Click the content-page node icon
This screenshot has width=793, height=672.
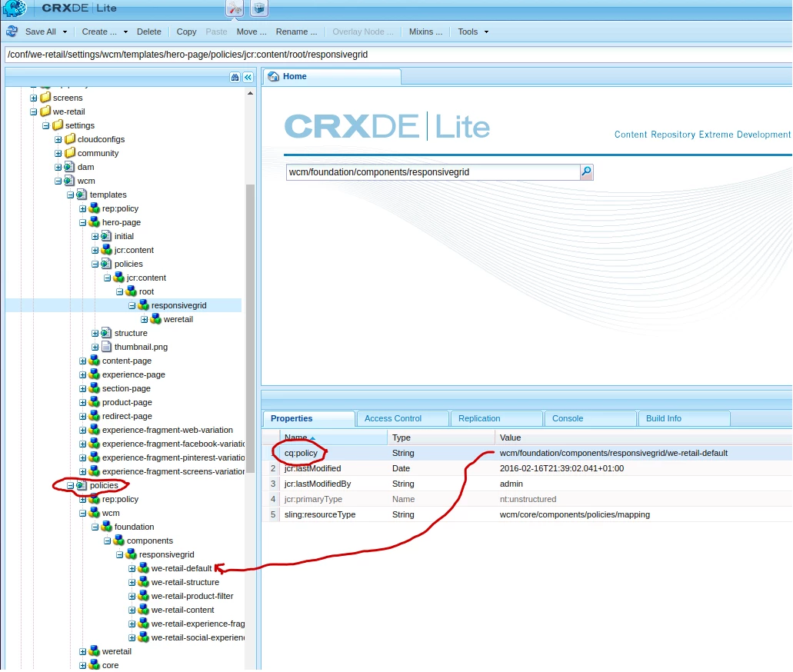[94, 361]
